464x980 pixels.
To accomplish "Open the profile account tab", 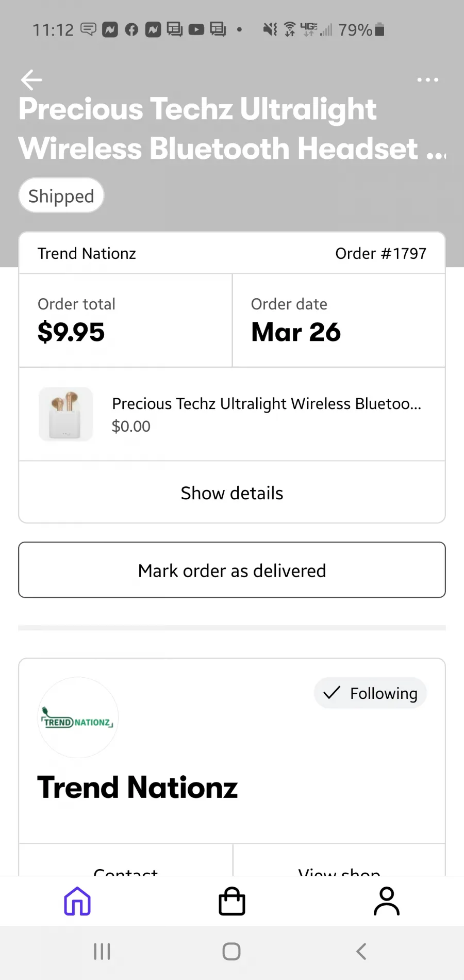I will coord(387,901).
